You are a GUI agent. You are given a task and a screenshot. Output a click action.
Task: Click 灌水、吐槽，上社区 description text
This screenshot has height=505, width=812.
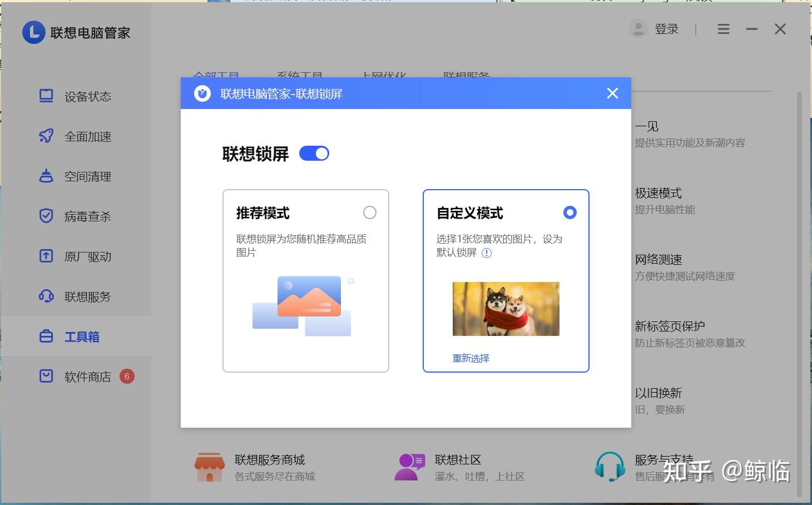(x=480, y=477)
